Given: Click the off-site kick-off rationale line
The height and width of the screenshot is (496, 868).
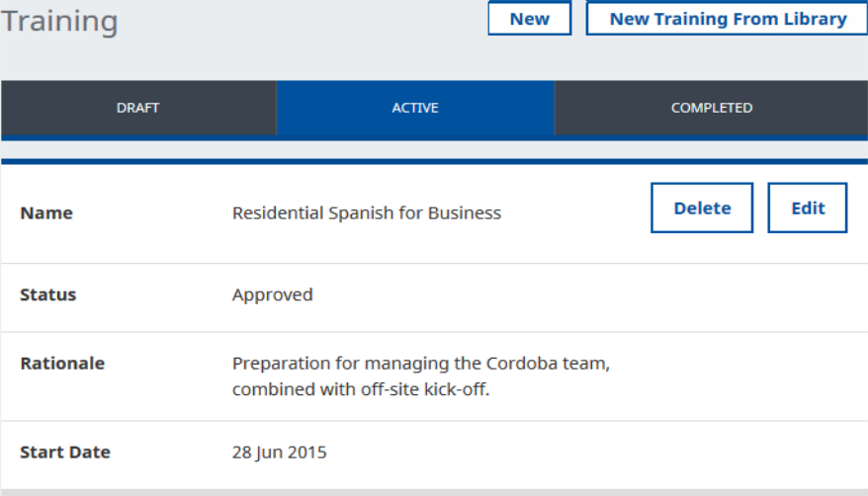Looking at the screenshot, I should coord(361,389).
